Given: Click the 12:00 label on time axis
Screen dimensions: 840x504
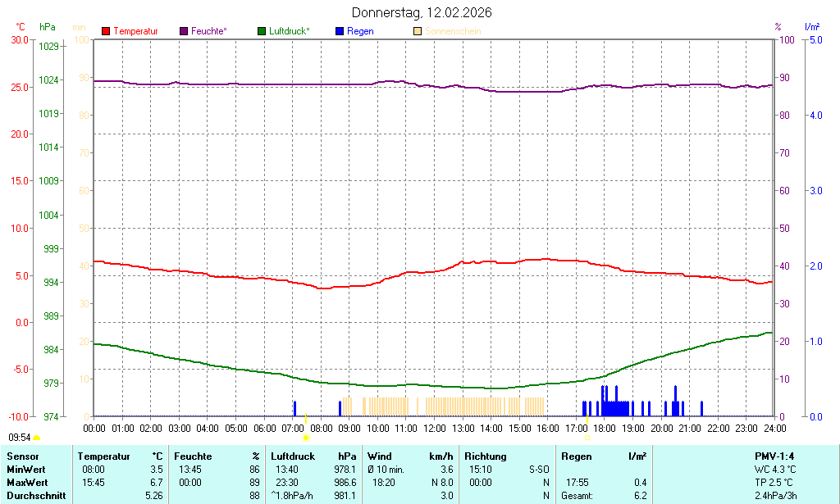Looking at the screenshot, I should point(435,428).
